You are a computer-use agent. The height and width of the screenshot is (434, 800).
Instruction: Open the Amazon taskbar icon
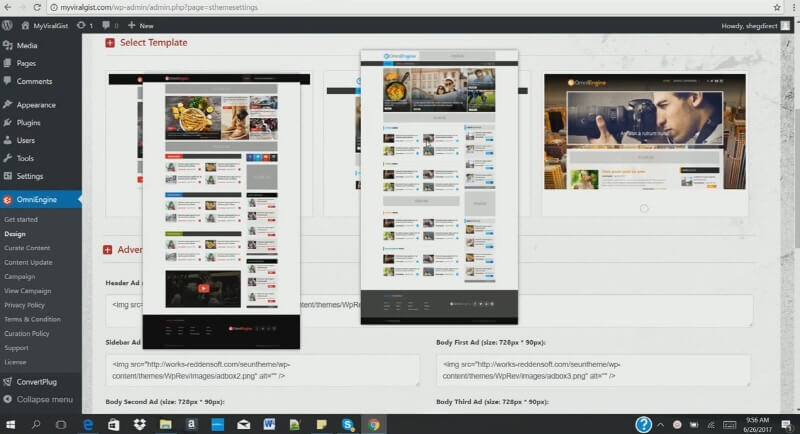point(191,424)
